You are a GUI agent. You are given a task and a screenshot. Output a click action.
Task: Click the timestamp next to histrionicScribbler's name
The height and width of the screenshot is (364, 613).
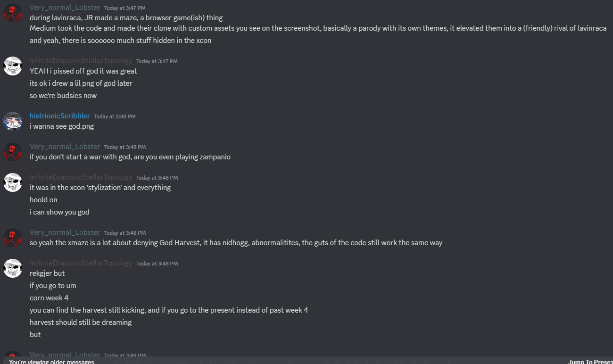115,116
